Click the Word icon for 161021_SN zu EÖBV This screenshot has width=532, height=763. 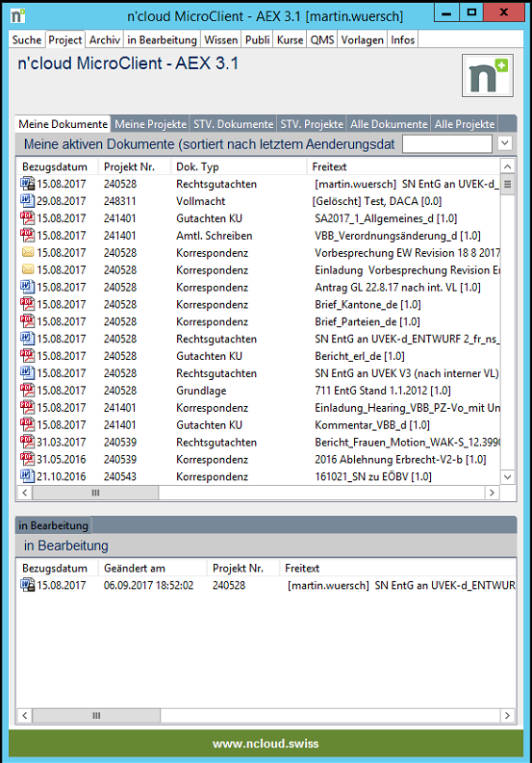(x=27, y=476)
